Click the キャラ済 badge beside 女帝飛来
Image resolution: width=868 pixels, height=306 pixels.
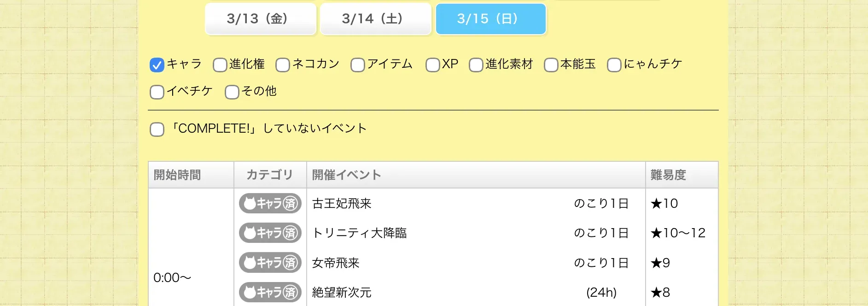(x=270, y=263)
